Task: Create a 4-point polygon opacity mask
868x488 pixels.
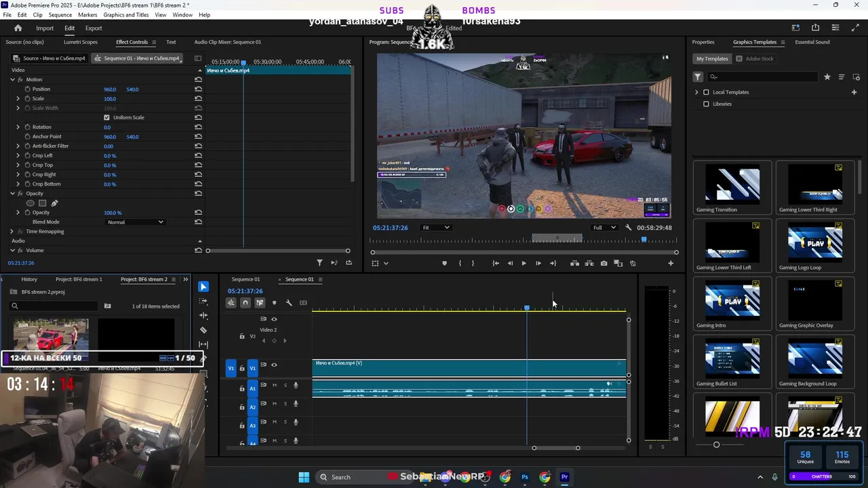Action: pyautogui.click(x=42, y=203)
